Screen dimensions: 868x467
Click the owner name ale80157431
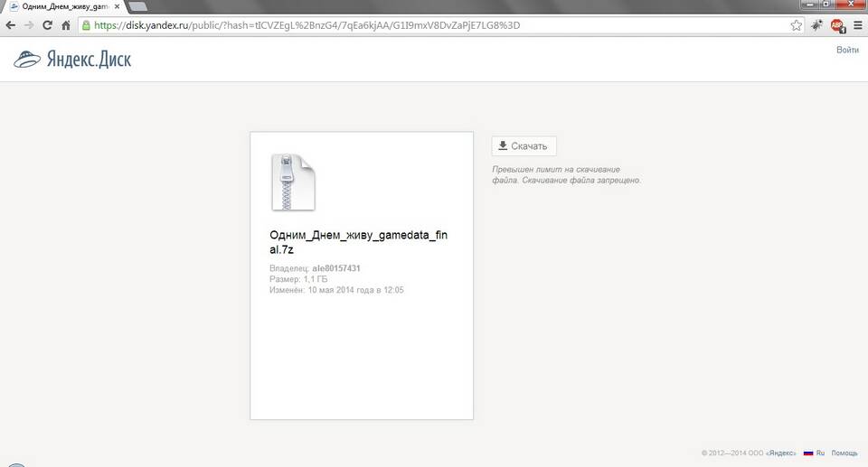[x=336, y=268]
